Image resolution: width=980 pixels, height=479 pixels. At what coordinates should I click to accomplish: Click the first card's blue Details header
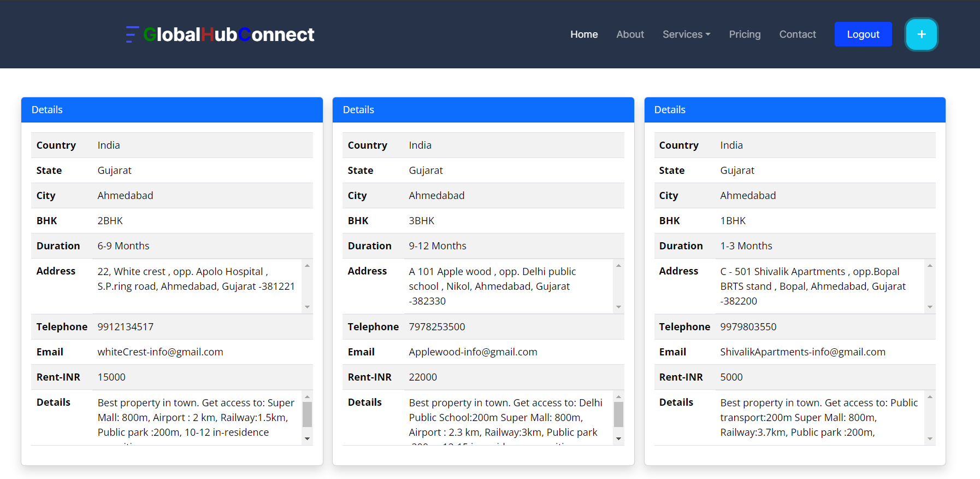[172, 110]
